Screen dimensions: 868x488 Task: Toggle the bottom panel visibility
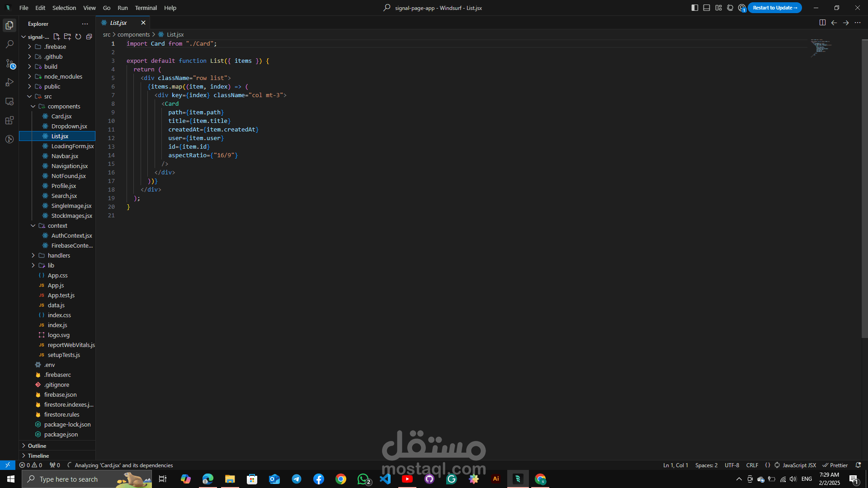click(x=707, y=8)
